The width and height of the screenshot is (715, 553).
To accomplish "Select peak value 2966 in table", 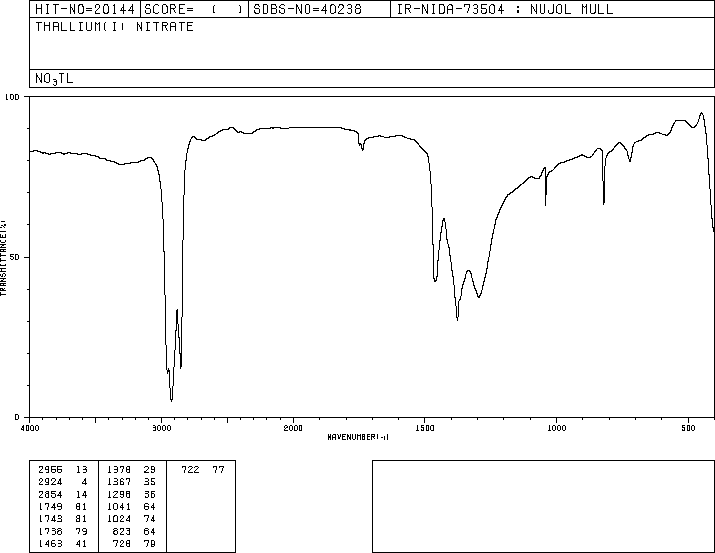I will pyautogui.click(x=50, y=470).
